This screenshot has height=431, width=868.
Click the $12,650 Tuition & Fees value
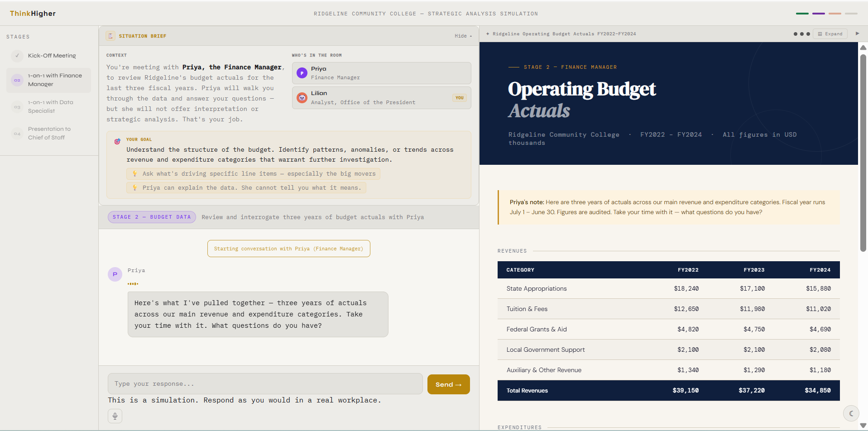(686, 309)
